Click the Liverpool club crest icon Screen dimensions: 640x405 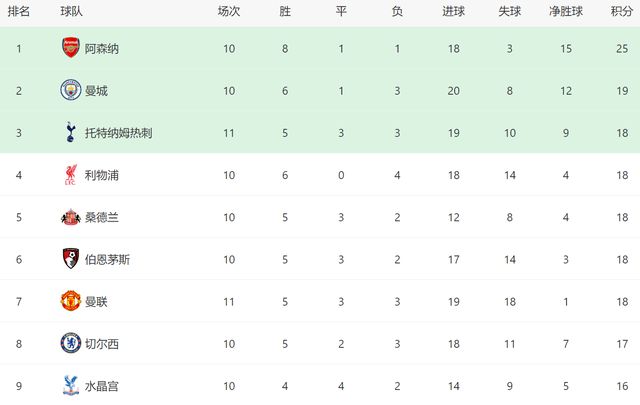(70, 175)
